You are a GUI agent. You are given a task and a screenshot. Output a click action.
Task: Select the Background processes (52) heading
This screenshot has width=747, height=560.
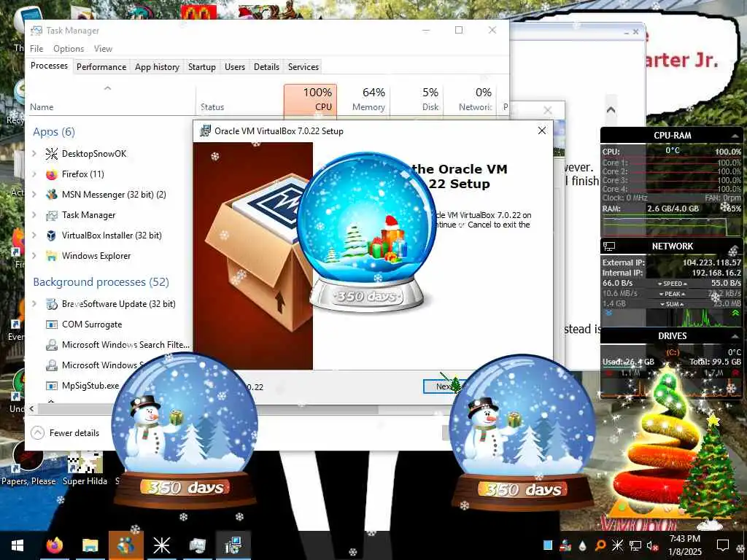pyautogui.click(x=101, y=282)
